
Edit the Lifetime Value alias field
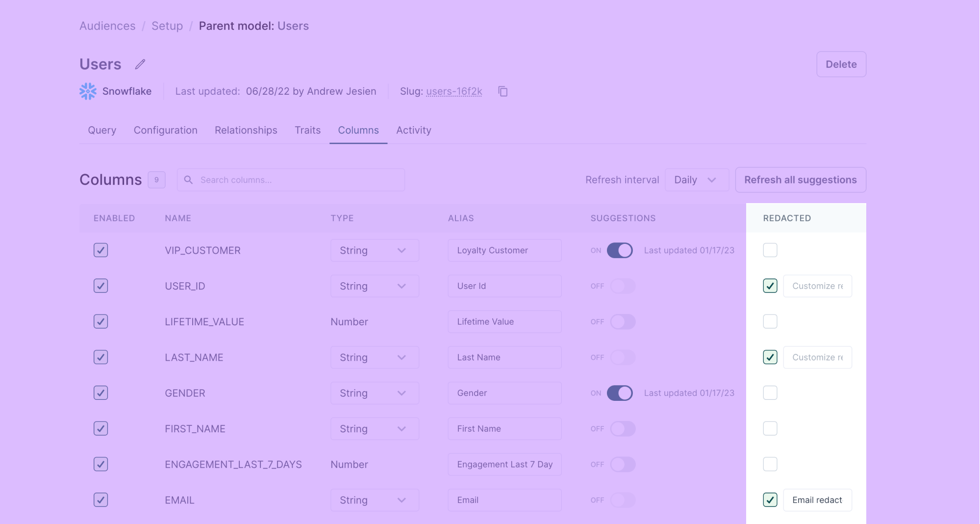[504, 322]
